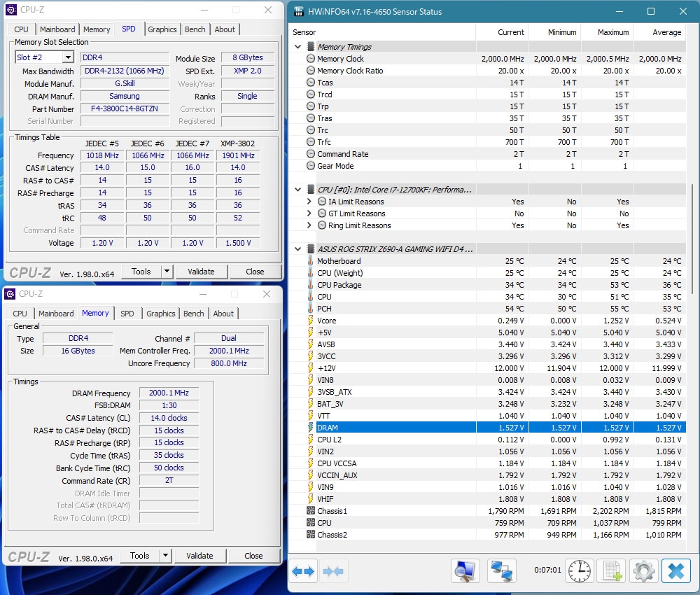Screen dimensions: 700x595
Task: Click the chip icon beside Memory Timings group
Action: coord(311,46)
